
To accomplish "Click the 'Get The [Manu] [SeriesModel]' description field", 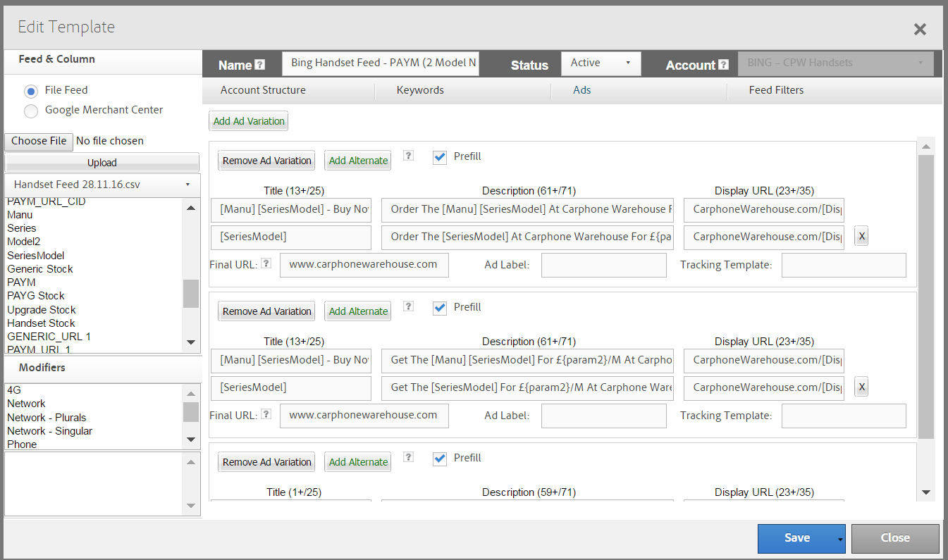I will pos(527,360).
